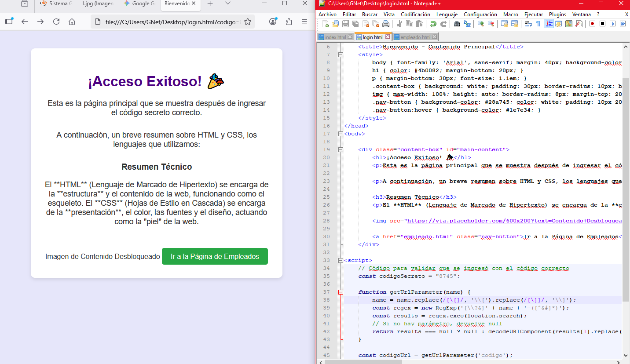Open the Lenguaje menu

coord(447,15)
